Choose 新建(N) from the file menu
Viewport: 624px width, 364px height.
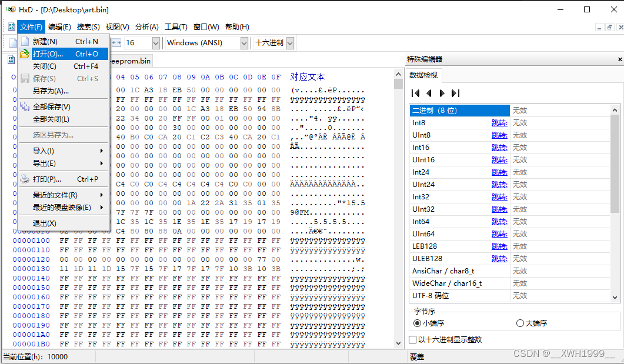coord(64,41)
